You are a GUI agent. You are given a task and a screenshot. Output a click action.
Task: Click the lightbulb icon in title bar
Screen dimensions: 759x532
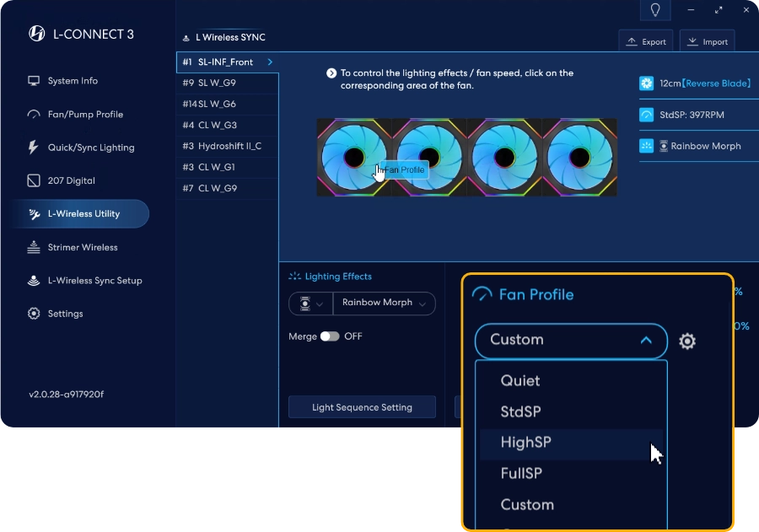(655, 10)
